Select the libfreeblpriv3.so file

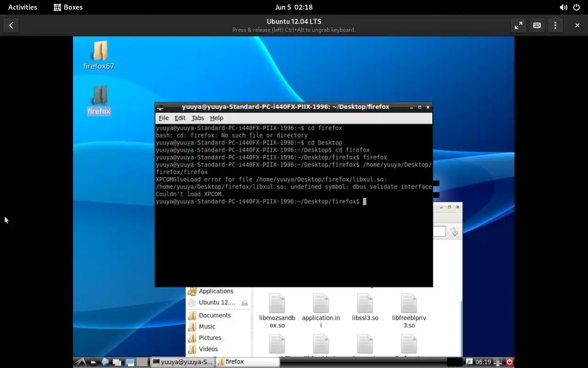pos(409,311)
